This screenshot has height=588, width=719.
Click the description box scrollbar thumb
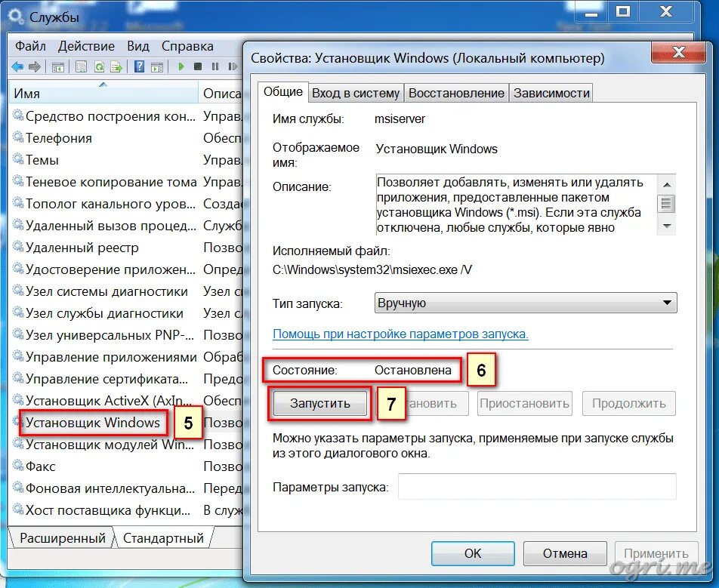(667, 204)
